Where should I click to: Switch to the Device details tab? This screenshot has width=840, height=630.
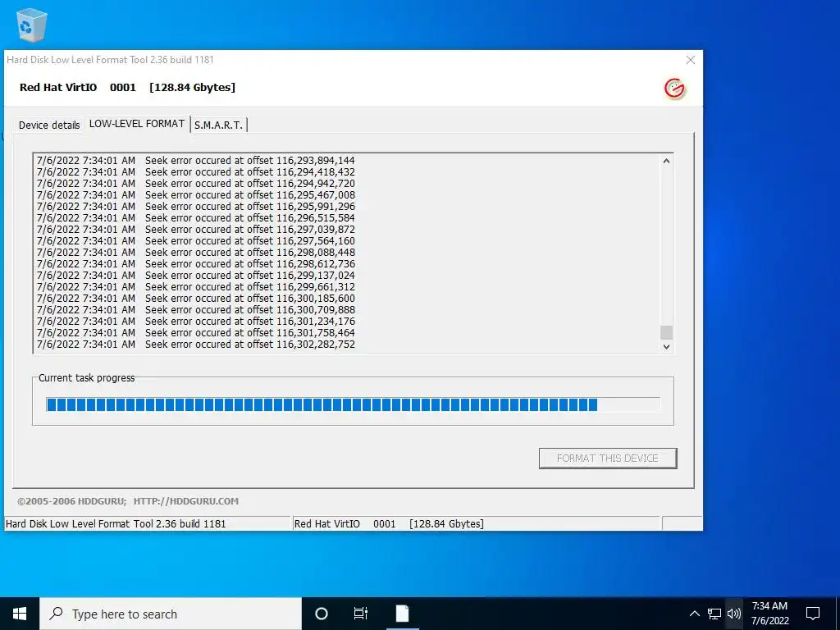[49, 125]
